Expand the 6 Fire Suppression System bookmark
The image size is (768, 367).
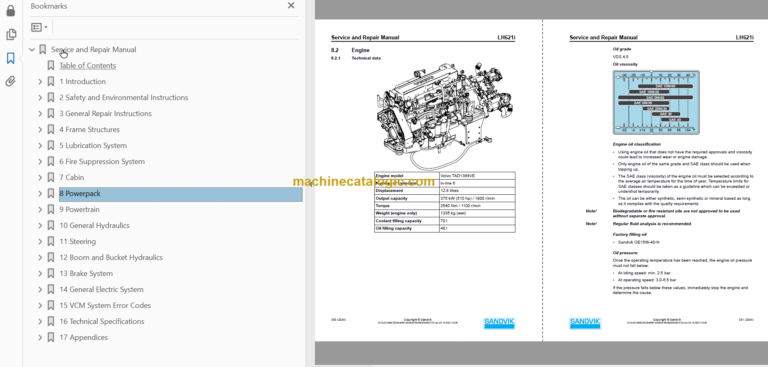[x=40, y=162]
